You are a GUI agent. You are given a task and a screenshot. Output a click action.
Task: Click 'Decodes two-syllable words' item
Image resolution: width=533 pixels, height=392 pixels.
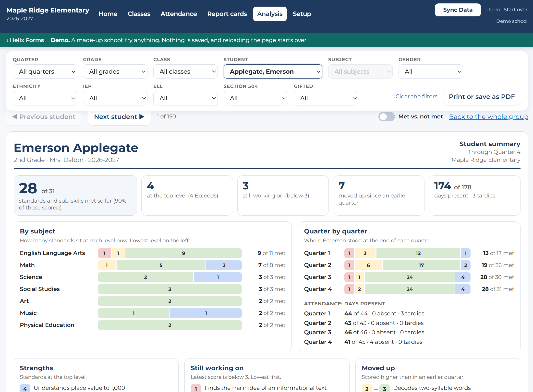[432, 388]
